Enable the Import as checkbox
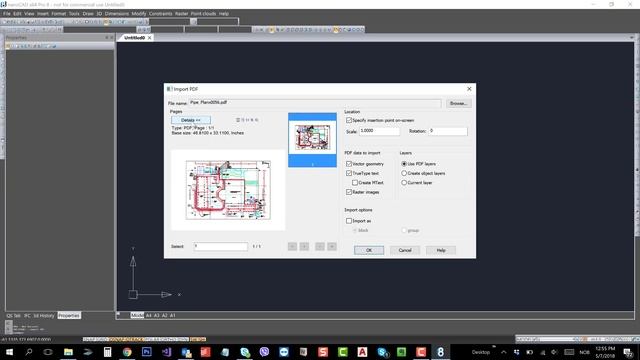 tap(349, 221)
